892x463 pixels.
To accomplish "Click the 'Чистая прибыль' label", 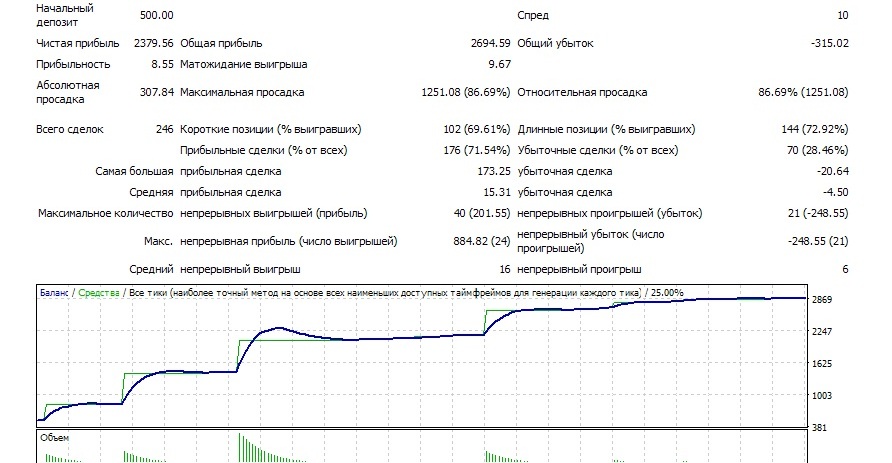I will (x=78, y=43).
